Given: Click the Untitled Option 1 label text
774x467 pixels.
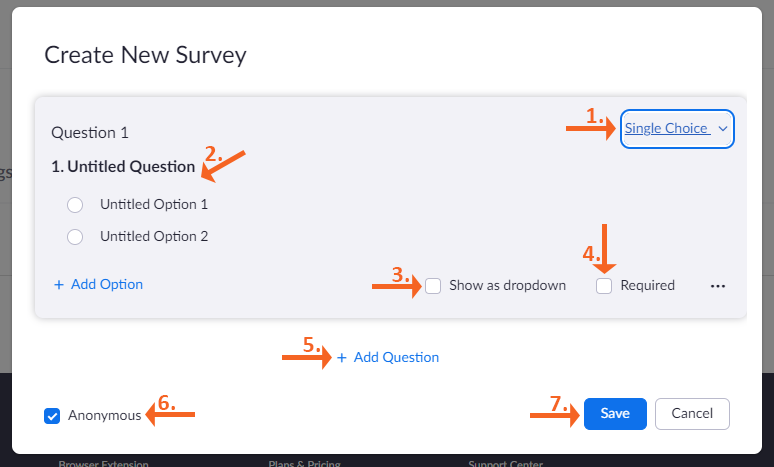Looking at the screenshot, I should pos(154,204).
